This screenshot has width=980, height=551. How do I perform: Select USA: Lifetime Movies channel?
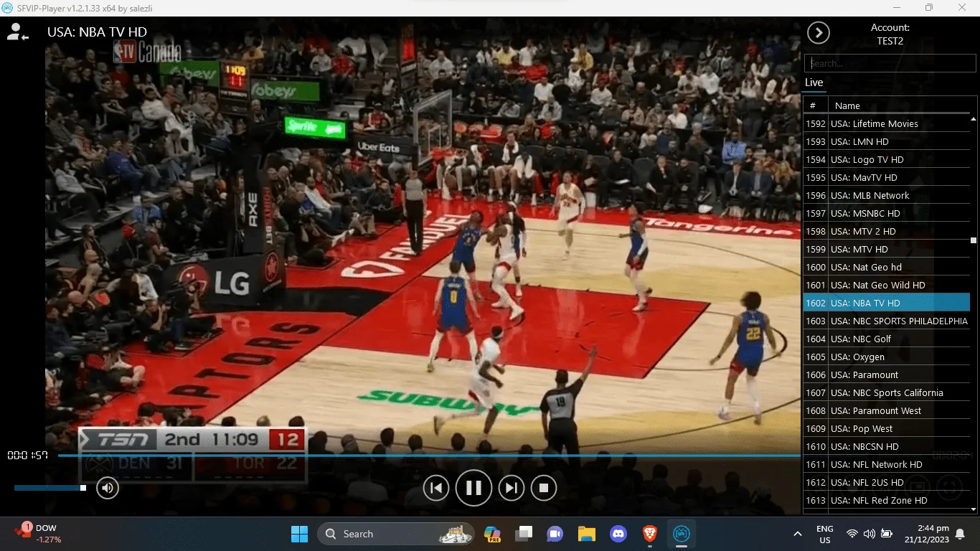pyautogui.click(x=887, y=123)
